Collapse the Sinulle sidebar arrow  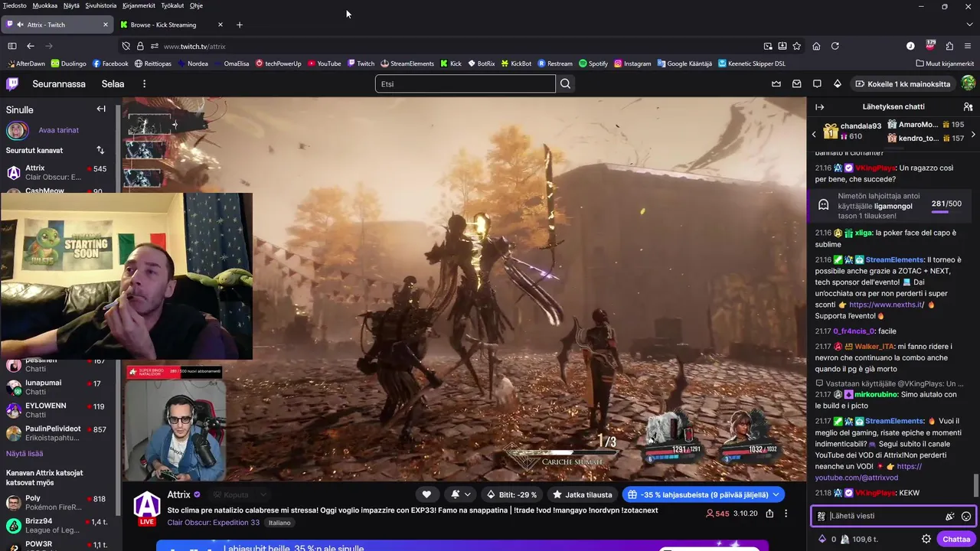point(101,109)
